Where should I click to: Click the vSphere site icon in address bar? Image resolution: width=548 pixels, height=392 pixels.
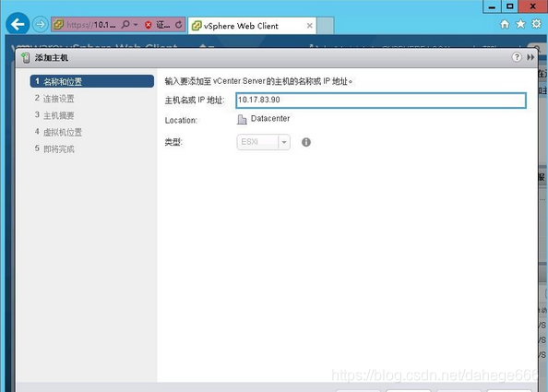58,25
